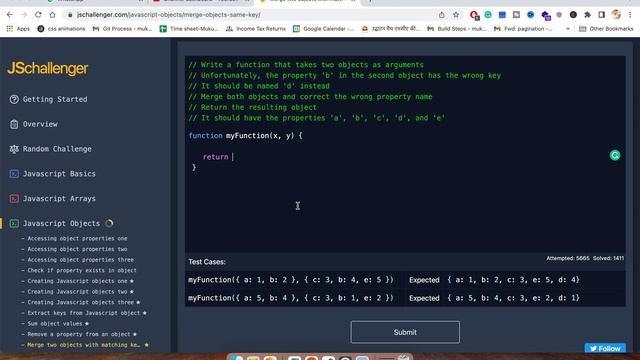Click the address bar URL field

pyautogui.click(x=249, y=15)
